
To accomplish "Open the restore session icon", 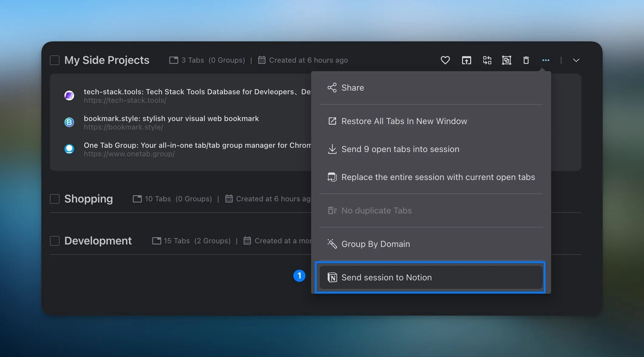I will point(466,60).
